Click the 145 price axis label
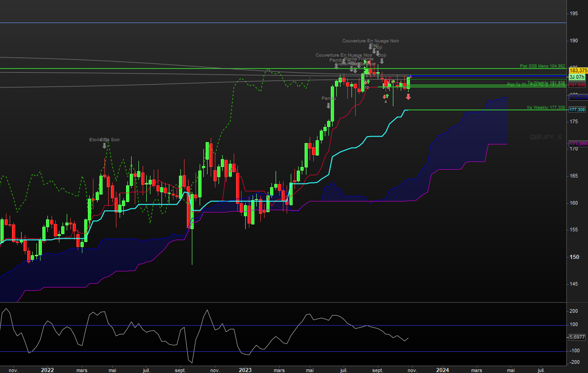The height and width of the screenshot is (373, 588). [x=574, y=284]
